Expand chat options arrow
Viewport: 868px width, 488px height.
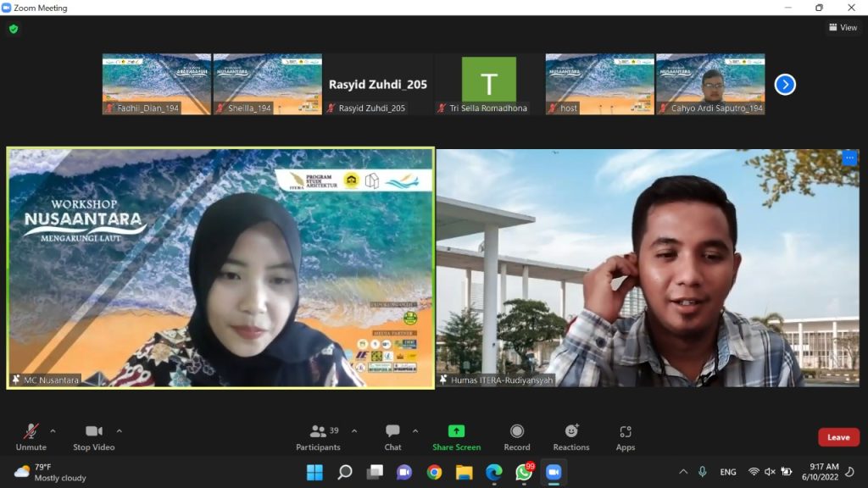pyautogui.click(x=415, y=431)
